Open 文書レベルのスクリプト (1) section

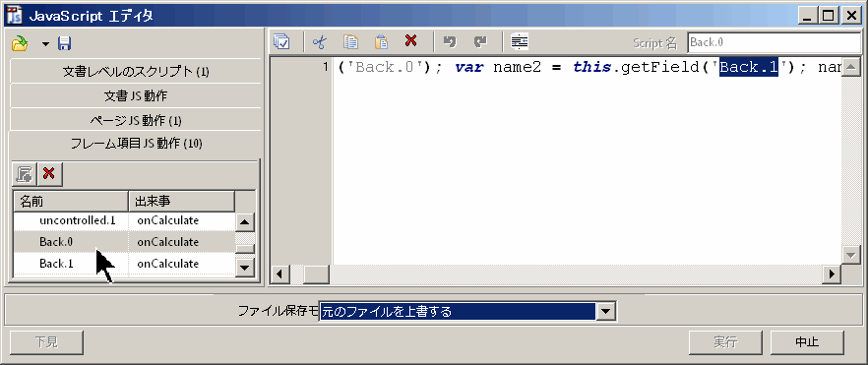pyautogui.click(x=136, y=72)
